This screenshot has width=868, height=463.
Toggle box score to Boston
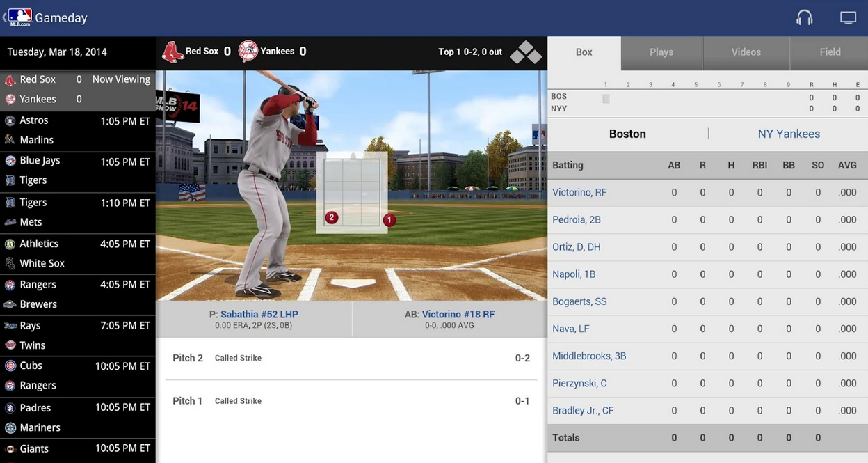[x=627, y=134]
